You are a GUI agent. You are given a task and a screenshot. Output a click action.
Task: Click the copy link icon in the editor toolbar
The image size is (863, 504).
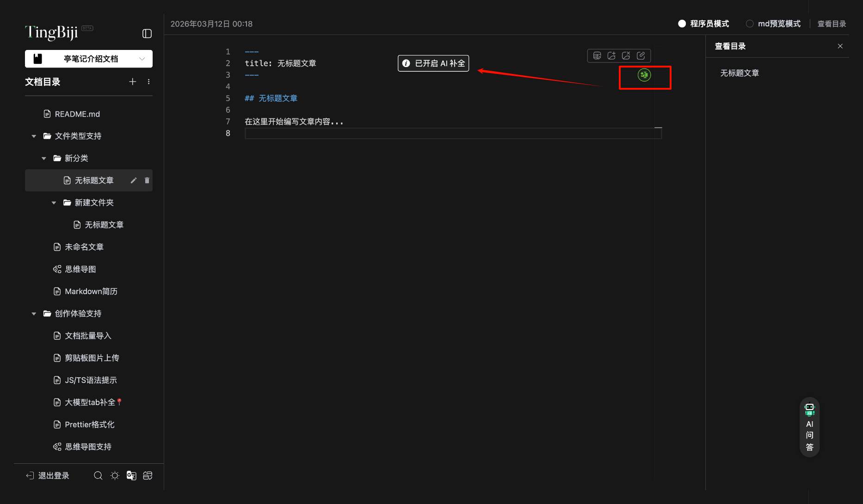pyautogui.click(x=641, y=55)
